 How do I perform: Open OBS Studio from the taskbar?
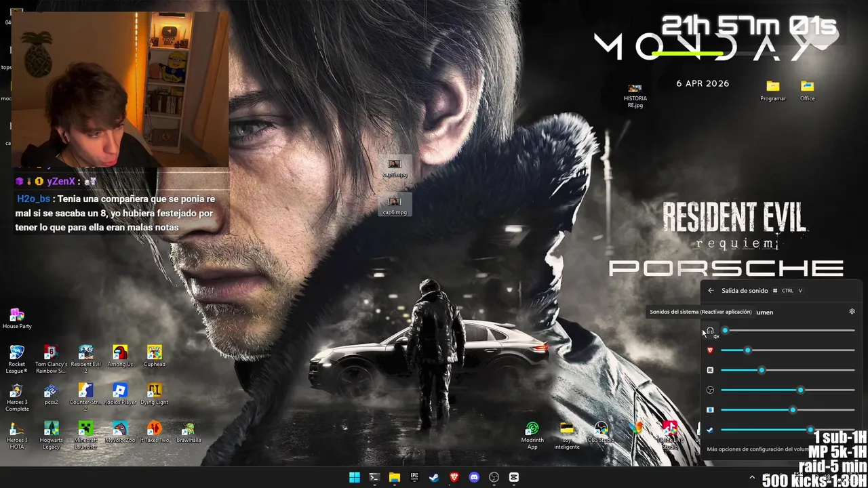494,477
